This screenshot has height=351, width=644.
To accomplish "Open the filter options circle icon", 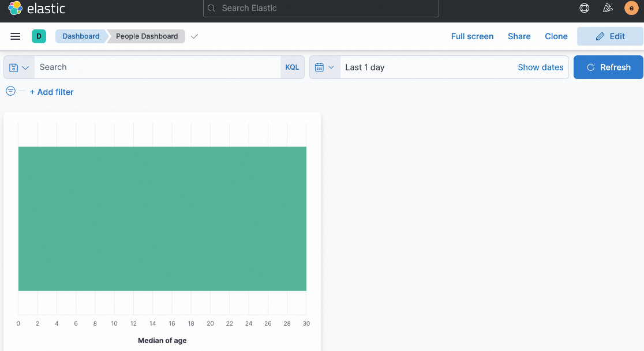I will [x=10, y=91].
